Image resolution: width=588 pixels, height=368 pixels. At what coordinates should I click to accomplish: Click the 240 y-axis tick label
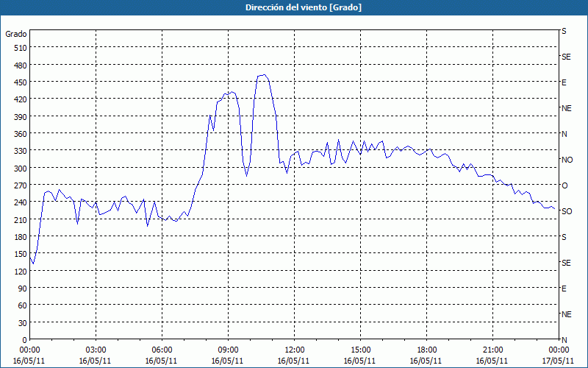[x=21, y=203]
